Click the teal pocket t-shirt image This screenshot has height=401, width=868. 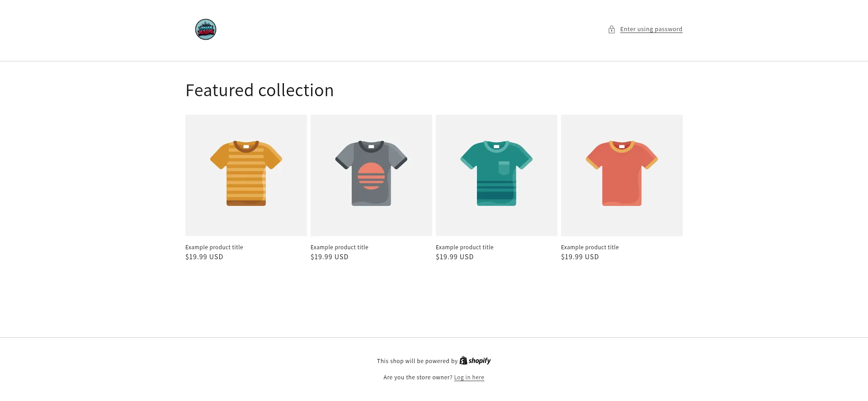click(496, 175)
